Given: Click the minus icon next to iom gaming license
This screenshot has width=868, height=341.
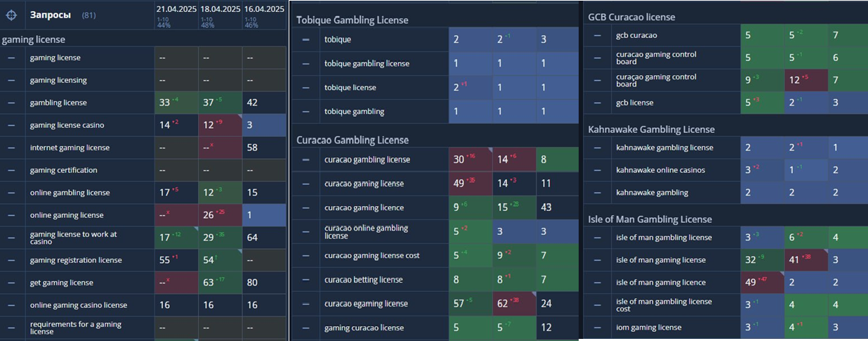Looking at the screenshot, I should tap(597, 328).
